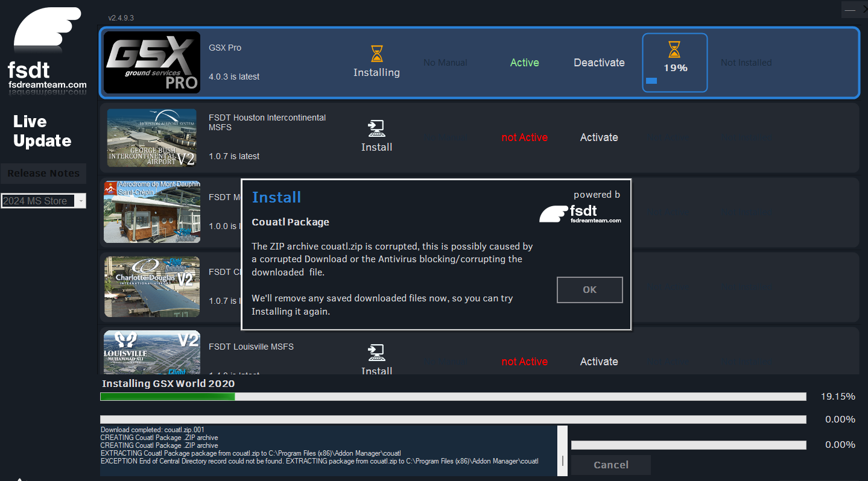Confirm the error dialog with OK

coord(590,290)
